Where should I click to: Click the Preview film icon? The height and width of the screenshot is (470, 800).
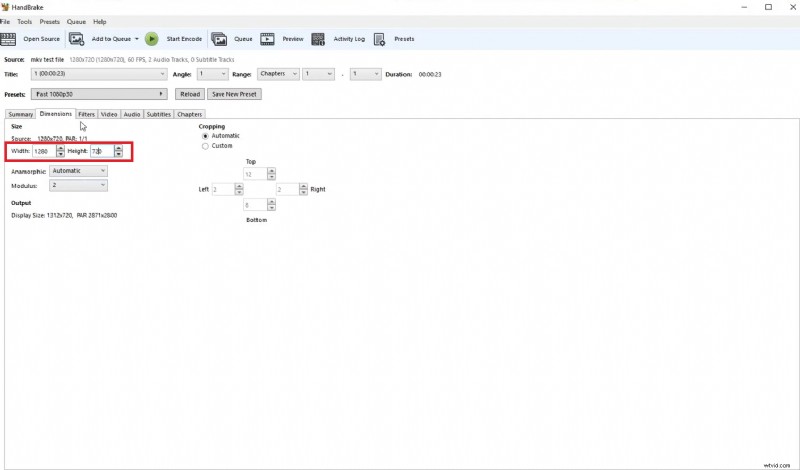267,39
